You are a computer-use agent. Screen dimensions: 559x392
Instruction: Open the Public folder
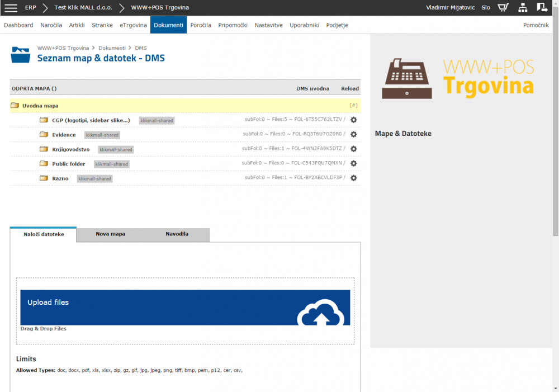(x=69, y=164)
